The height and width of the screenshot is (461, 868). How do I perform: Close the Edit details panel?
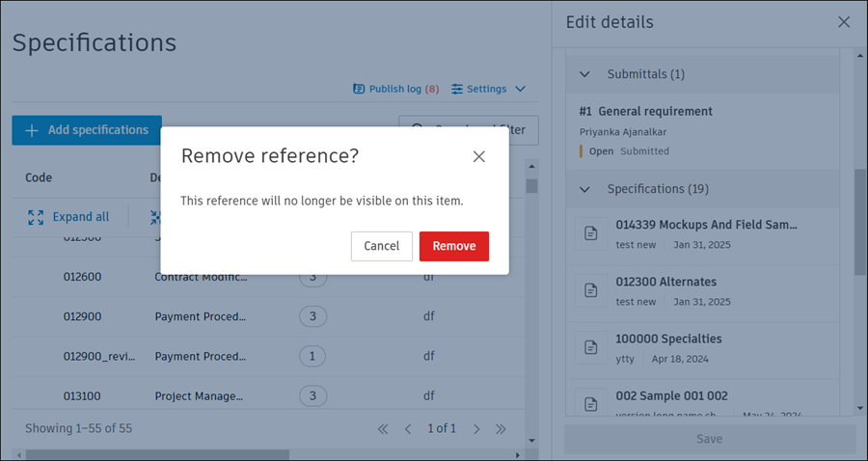point(844,22)
